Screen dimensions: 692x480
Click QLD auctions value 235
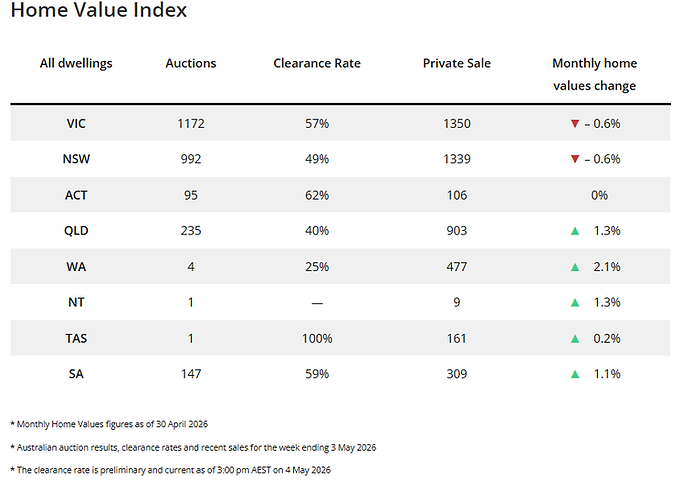coord(191,231)
